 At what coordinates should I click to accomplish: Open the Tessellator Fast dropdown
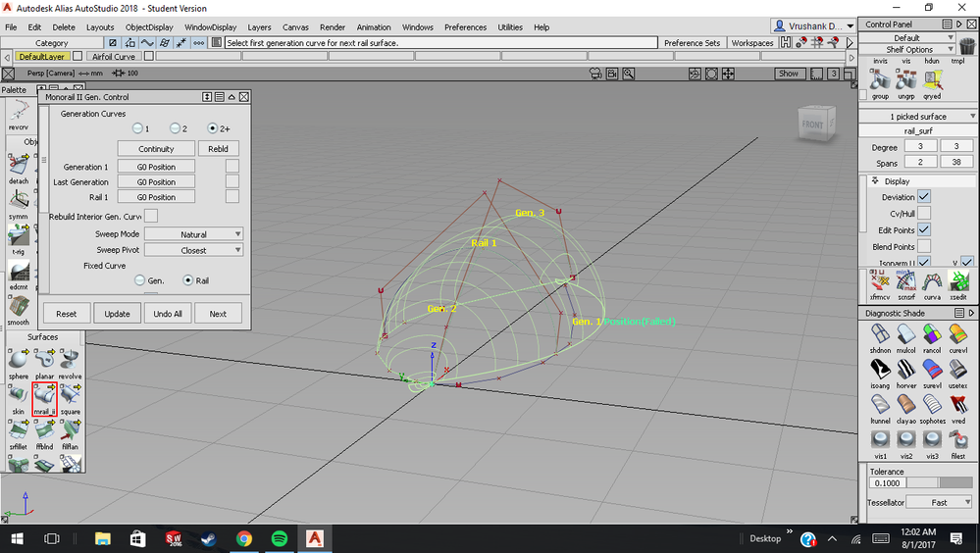(940, 502)
